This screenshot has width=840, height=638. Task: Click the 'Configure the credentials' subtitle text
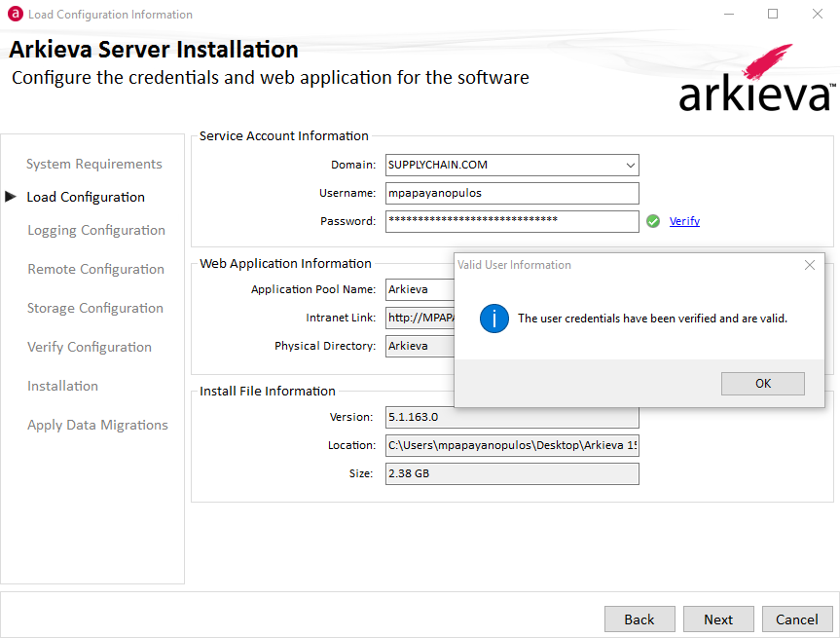pos(271,78)
